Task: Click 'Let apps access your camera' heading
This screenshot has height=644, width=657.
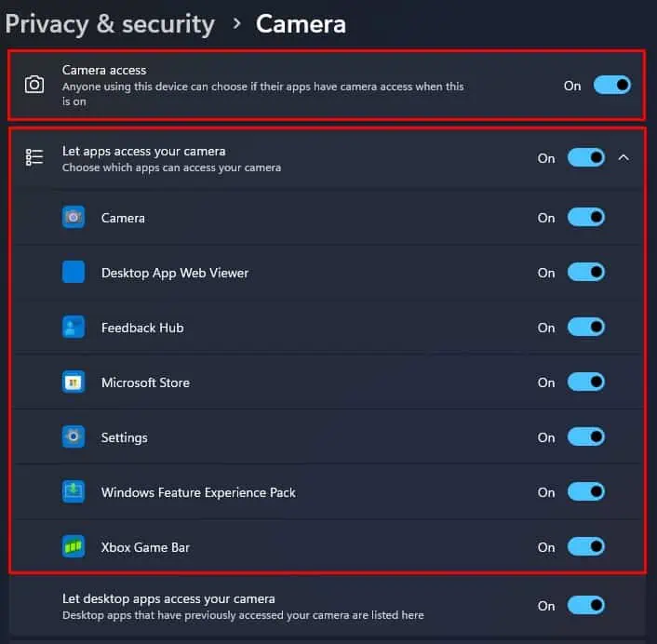Action: pyautogui.click(x=143, y=152)
